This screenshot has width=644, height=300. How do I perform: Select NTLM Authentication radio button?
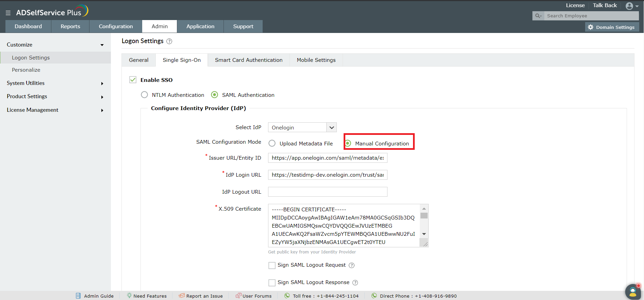pyautogui.click(x=145, y=95)
